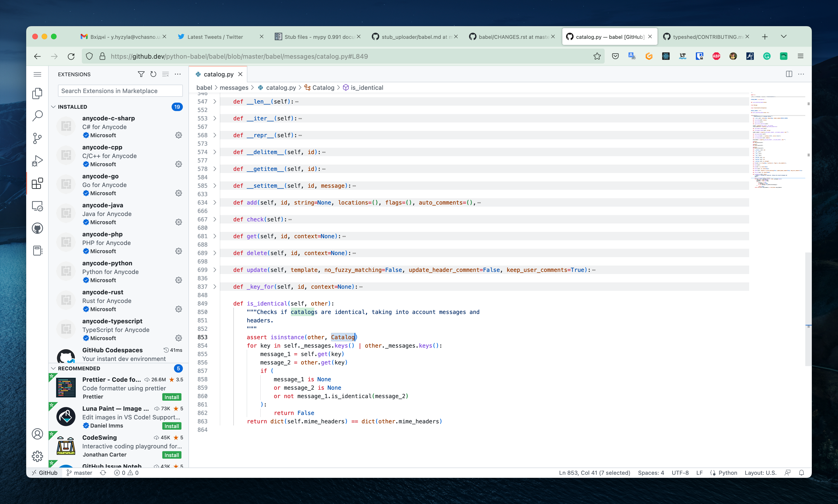Unfold the update method at line 699
The width and height of the screenshot is (838, 504).
215,270
